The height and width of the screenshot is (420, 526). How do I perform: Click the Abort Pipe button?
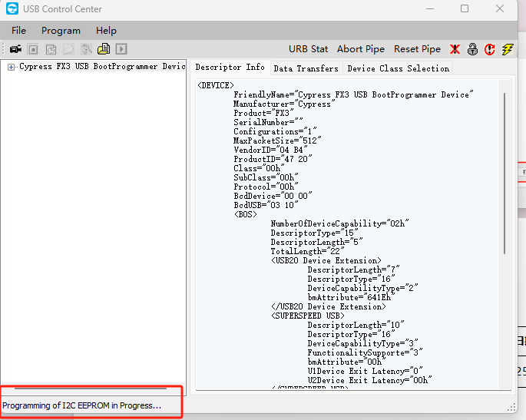coord(361,49)
